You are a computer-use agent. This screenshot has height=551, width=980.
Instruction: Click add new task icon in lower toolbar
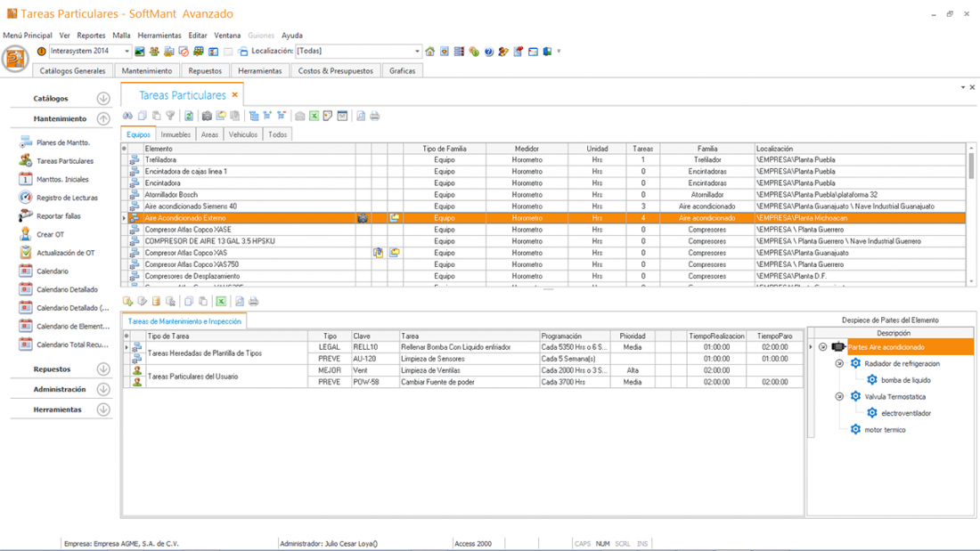click(x=127, y=302)
